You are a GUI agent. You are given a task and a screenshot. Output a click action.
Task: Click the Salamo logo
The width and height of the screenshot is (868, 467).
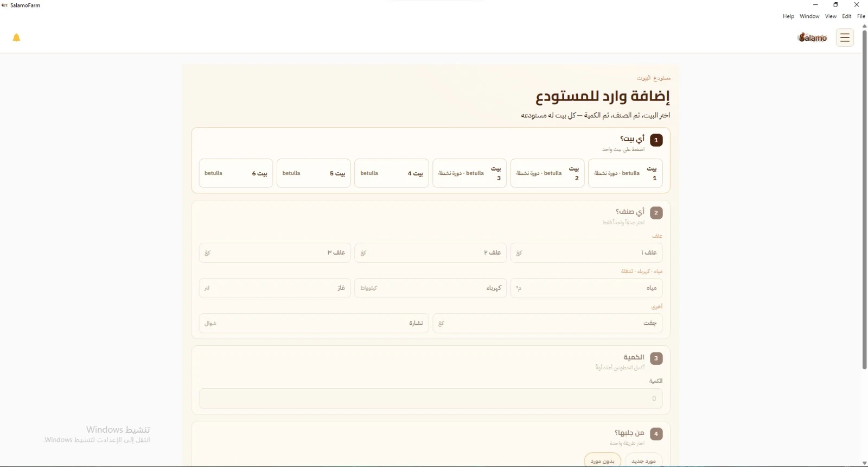point(812,37)
